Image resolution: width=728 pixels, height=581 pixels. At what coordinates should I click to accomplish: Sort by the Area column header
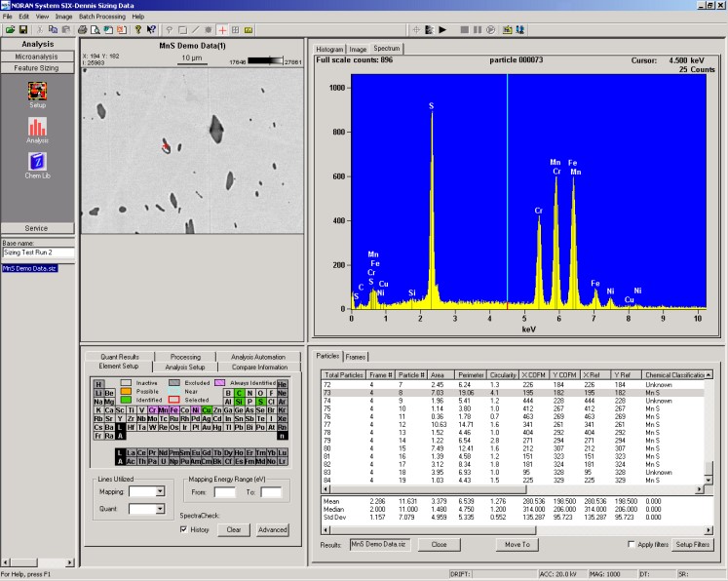tap(441, 374)
